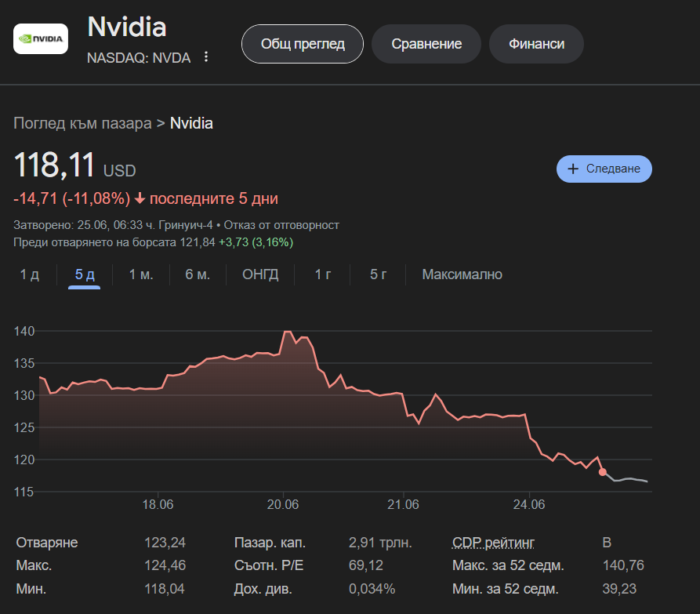Viewport: 700px width, 614px height.
Task: Switch chart to 1 г range
Action: click(x=323, y=274)
